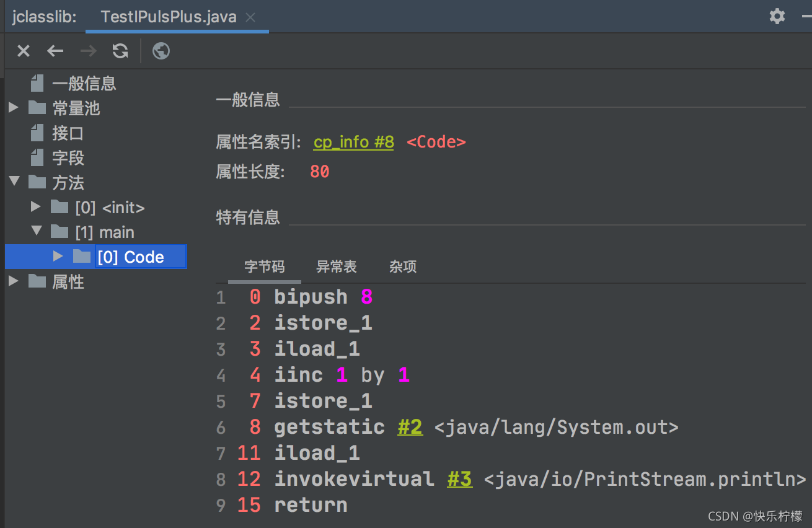This screenshot has height=528, width=812.
Task: Switch to the 字节码 tab
Action: click(265, 267)
